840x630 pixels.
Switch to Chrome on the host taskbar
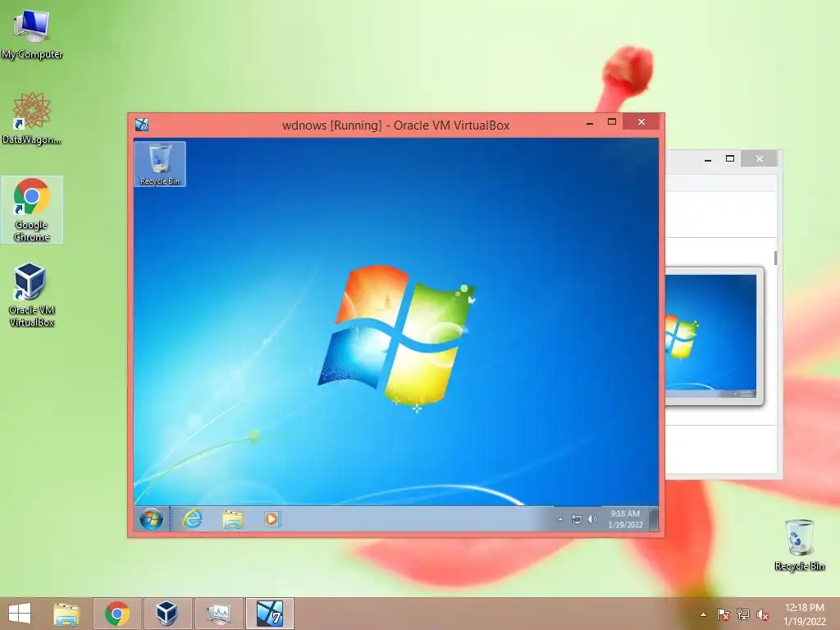pos(117,614)
